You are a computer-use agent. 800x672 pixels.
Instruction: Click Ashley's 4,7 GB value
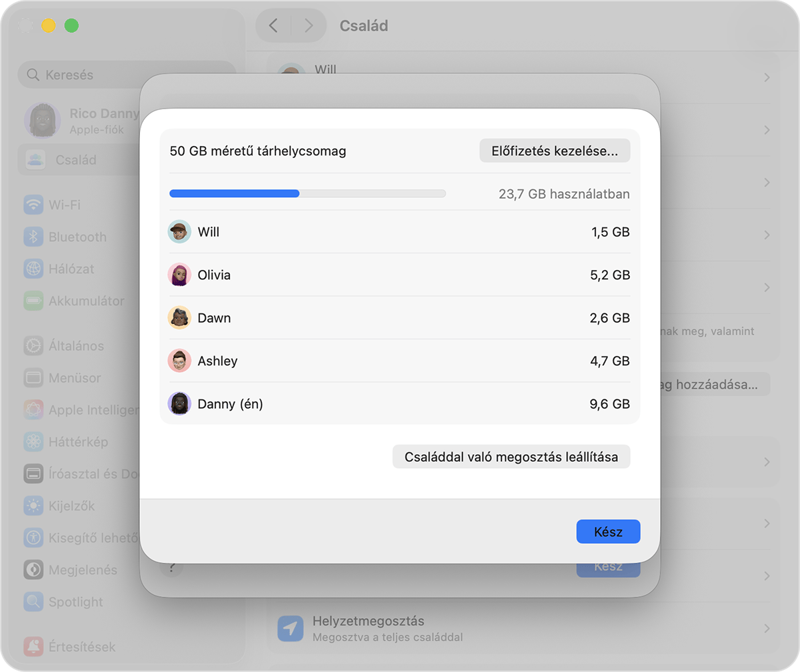coord(610,361)
